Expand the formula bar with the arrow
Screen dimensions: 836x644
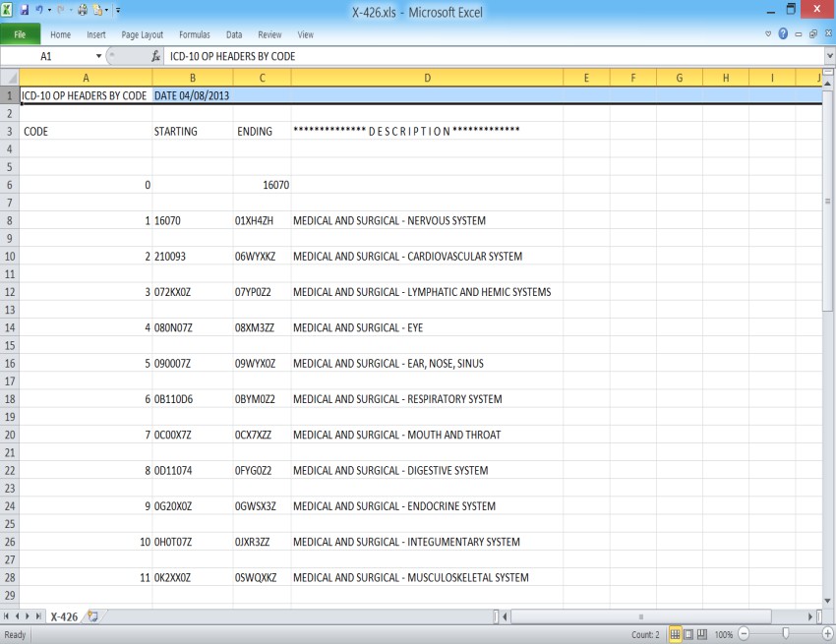(829, 56)
